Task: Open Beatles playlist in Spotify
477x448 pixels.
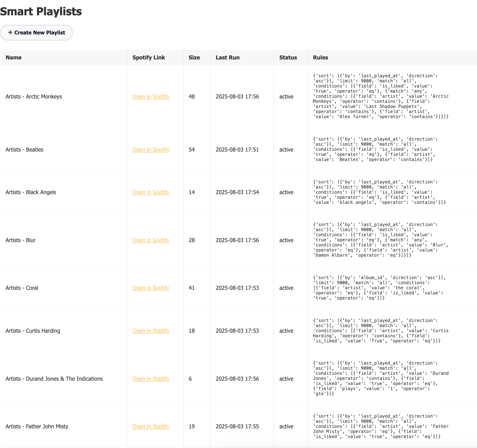Action: click(150, 150)
